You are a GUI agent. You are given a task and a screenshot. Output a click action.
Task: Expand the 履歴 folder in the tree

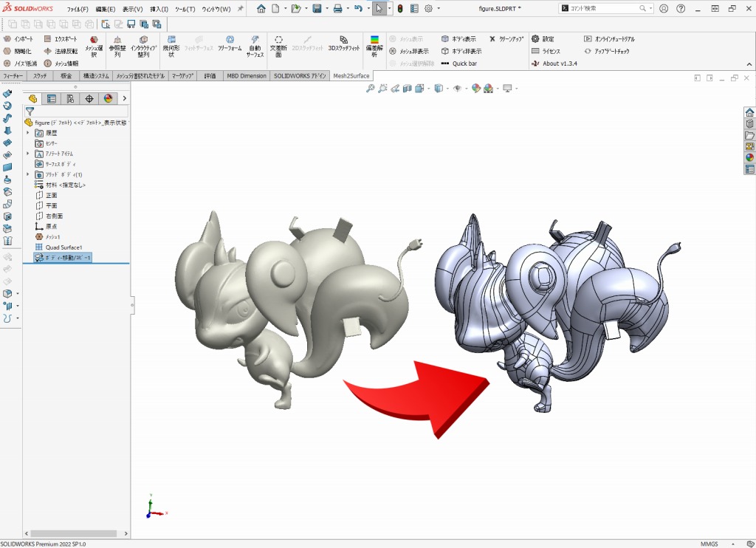coord(27,133)
